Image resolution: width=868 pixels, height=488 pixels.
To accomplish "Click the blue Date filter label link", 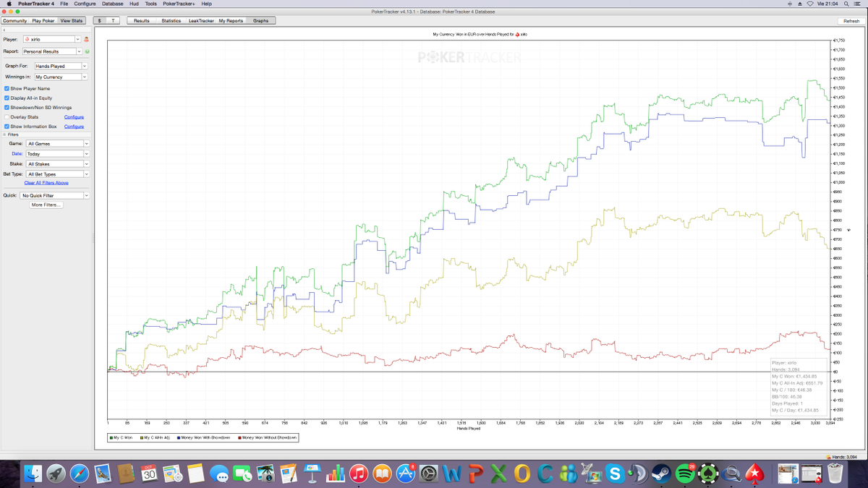I will pyautogui.click(x=16, y=154).
